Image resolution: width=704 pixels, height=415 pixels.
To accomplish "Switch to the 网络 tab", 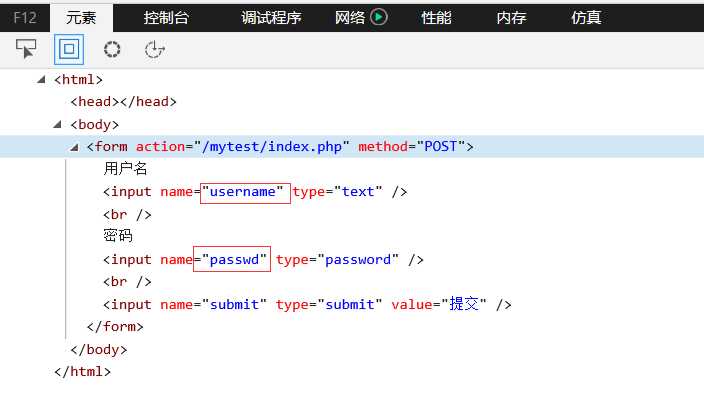I will 350,18.
